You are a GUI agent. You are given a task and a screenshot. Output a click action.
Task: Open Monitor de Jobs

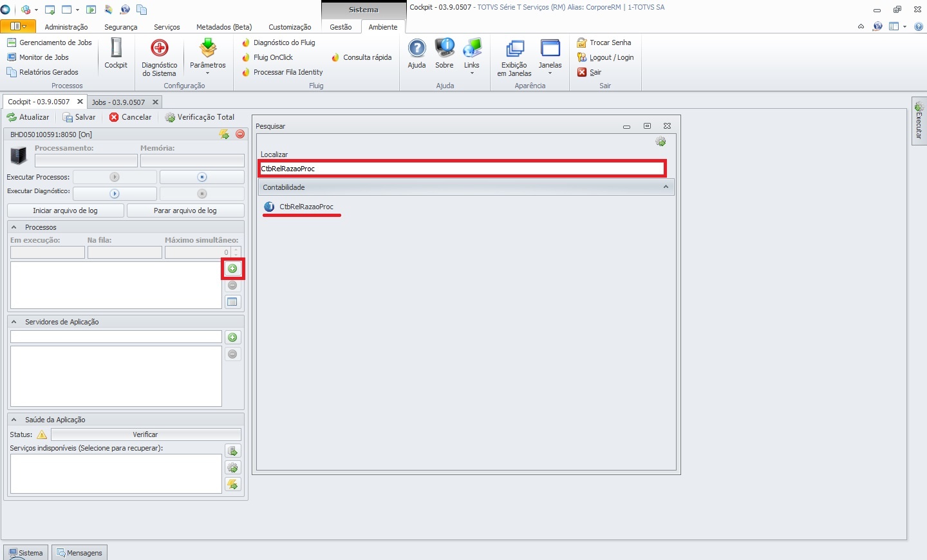tap(38, 57)
